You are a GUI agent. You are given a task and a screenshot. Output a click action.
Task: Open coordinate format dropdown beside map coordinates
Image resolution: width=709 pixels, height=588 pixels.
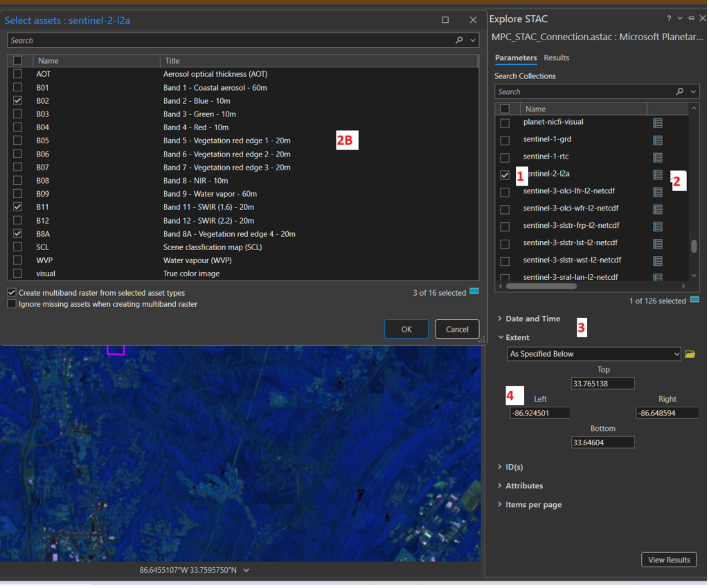tap(246, 571)
